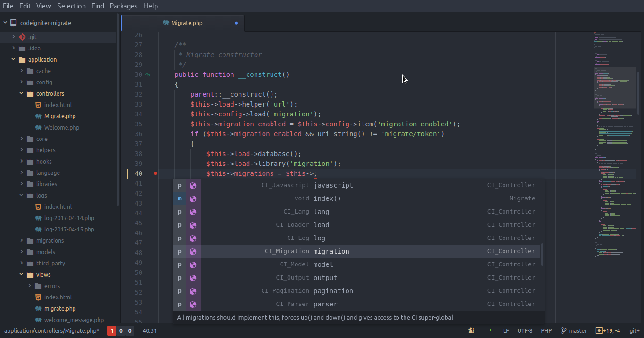Open the Packages menu
This screenshot has height=338, width=644.
click(x=123, y=6)
